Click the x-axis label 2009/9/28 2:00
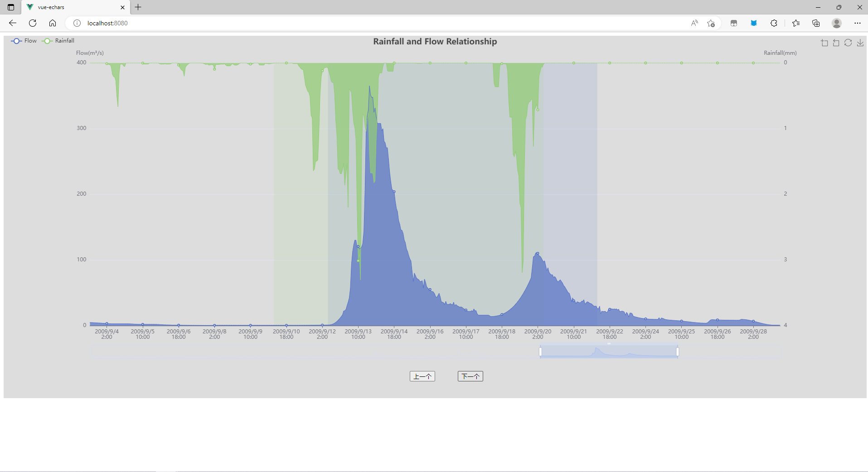This screenshot has width=868, height=472. tap(753, 334)
